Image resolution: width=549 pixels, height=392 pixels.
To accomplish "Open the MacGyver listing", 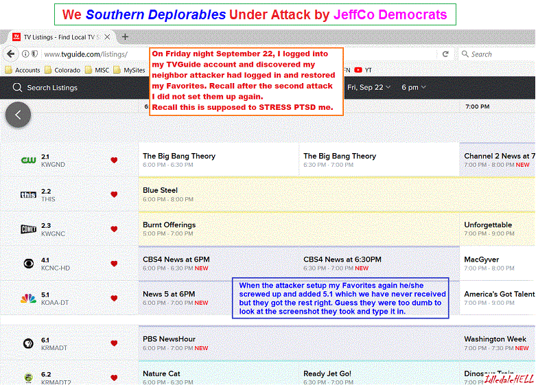I will [x=497, y=264].
